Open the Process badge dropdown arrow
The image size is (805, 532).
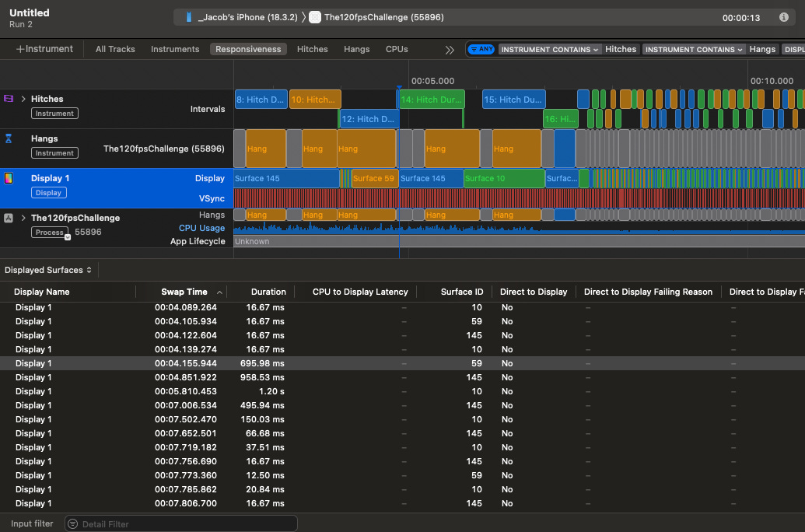(68, 236)
